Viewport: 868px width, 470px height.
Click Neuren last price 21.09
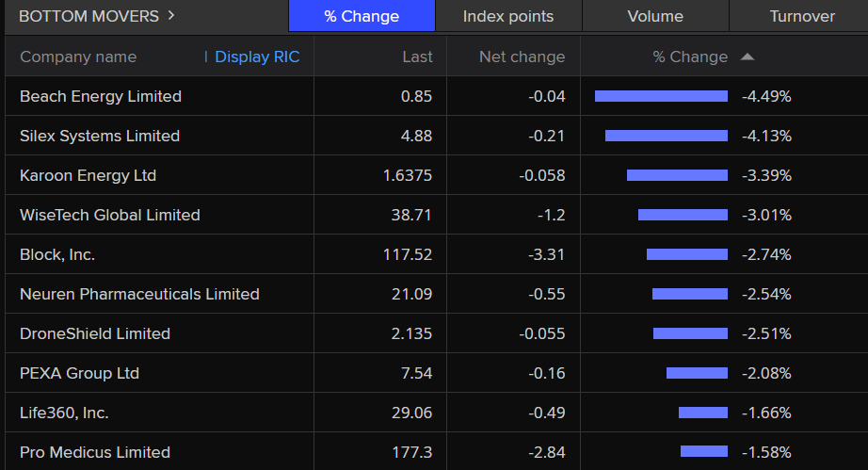[411, 294]
